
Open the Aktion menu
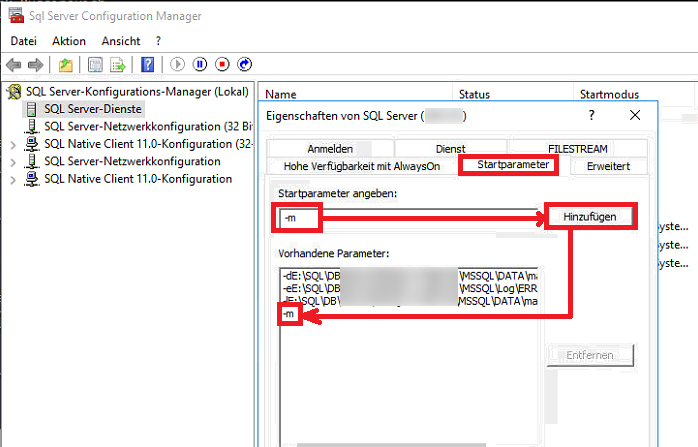click(x=69, y=41)
